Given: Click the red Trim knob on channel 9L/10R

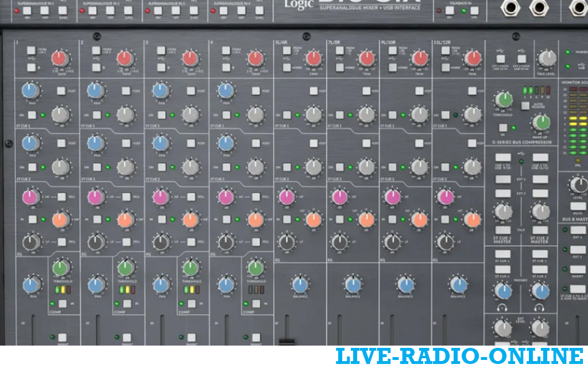Looking at the screenshot, I should coord(420,58).
